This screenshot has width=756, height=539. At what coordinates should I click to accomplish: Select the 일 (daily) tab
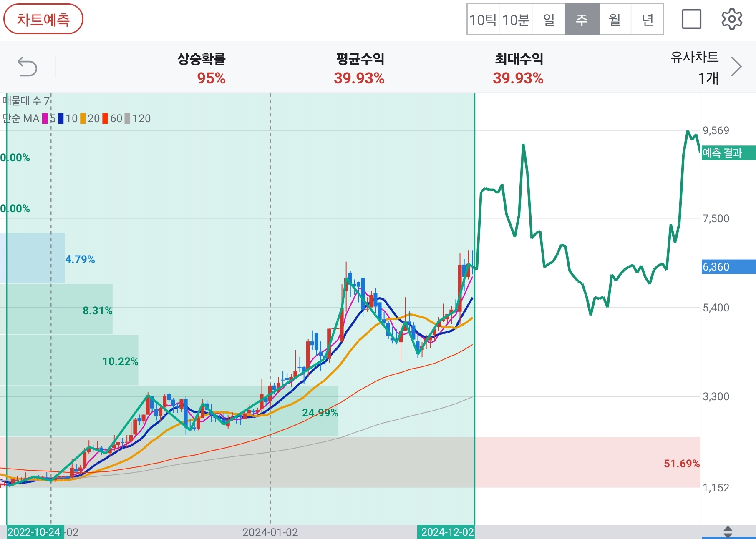pyautogui.click(x=549, y=20)
